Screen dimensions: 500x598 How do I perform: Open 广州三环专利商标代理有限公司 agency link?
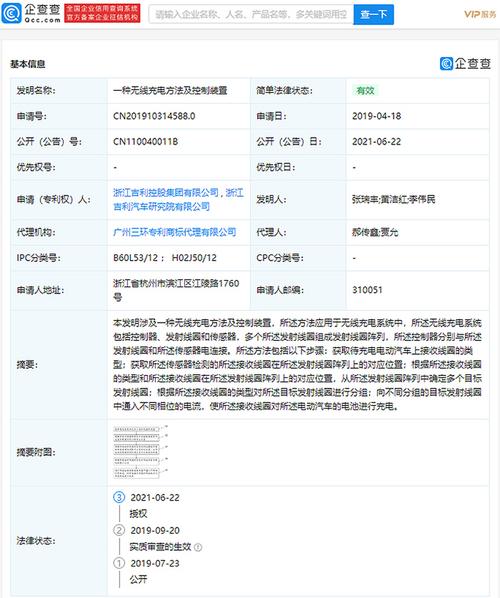pyautogui.click(x=175, y=232)
